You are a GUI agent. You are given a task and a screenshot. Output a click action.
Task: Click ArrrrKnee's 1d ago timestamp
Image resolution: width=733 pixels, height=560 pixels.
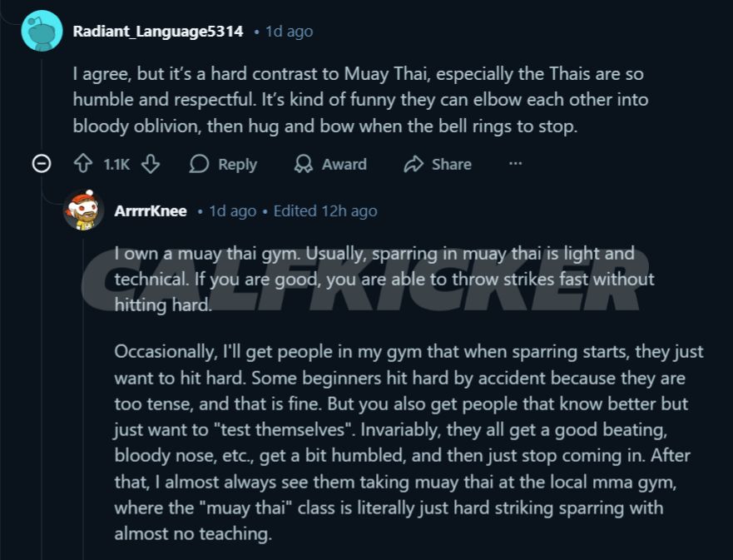coord(232,211)
